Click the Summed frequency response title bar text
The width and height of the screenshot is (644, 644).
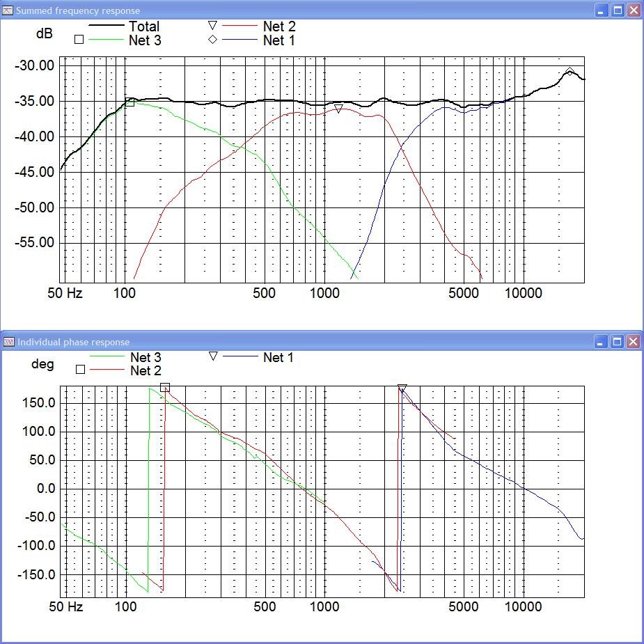point(78,10)
